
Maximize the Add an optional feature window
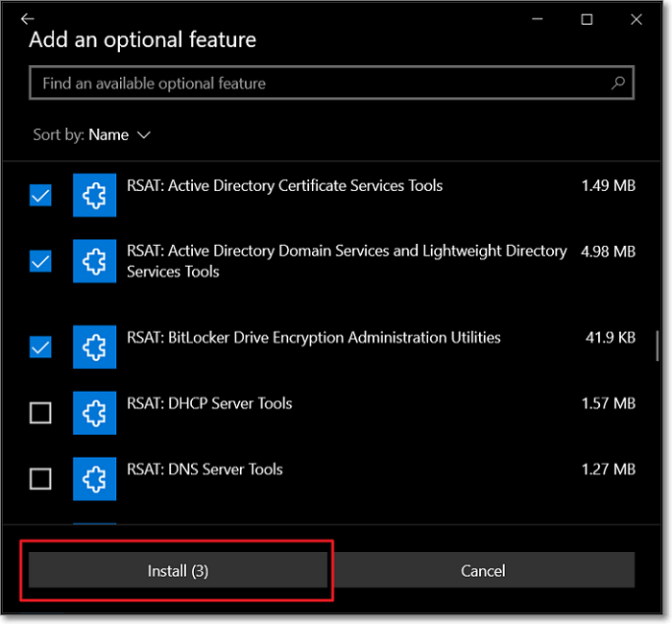tap(587, 19)
